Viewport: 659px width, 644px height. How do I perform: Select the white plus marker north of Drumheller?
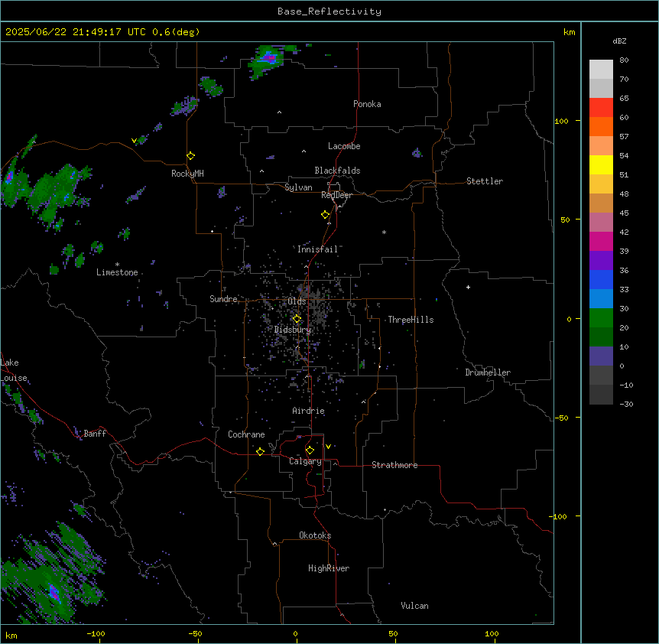click(468, 287)
